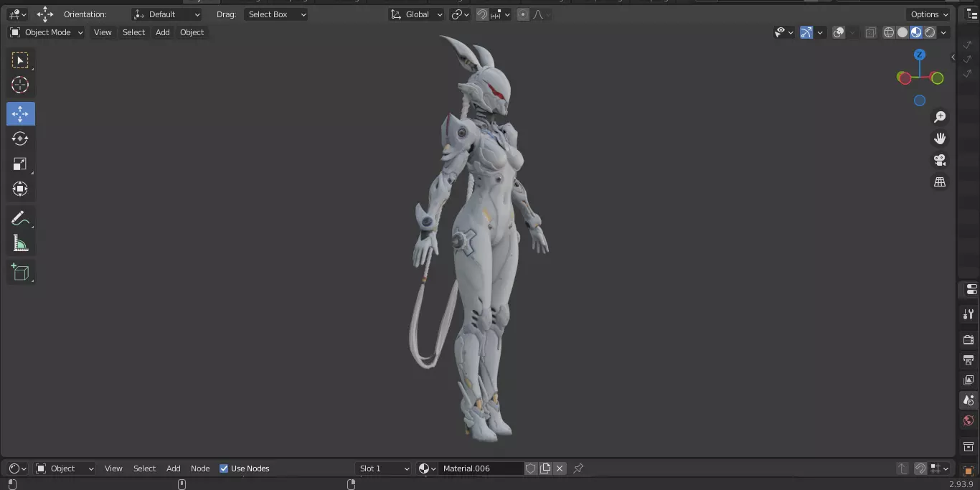Screen dimensions: 980x490
Task: Click the move tool settings arrows icon
Action: 45,14
